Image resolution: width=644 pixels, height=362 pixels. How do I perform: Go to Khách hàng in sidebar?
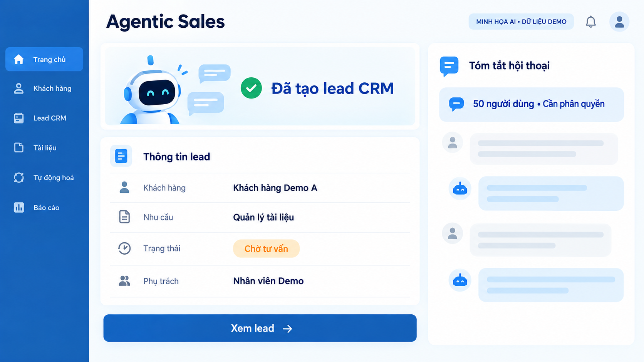pyautogui.click(x=44, y=88)
